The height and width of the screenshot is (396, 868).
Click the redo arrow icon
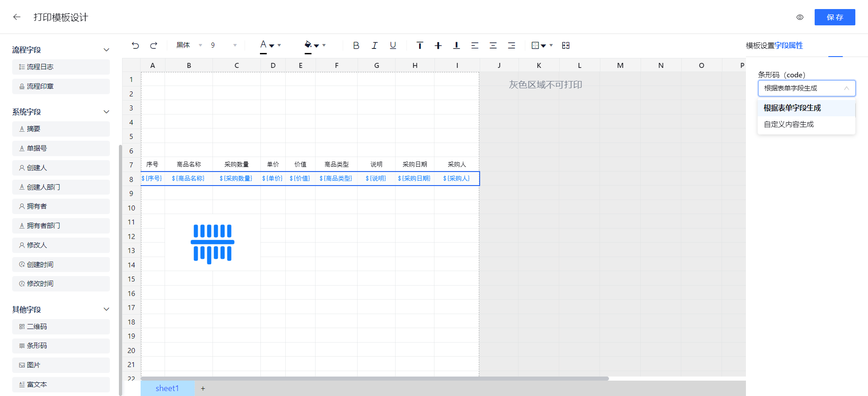(x=154, y=45)
